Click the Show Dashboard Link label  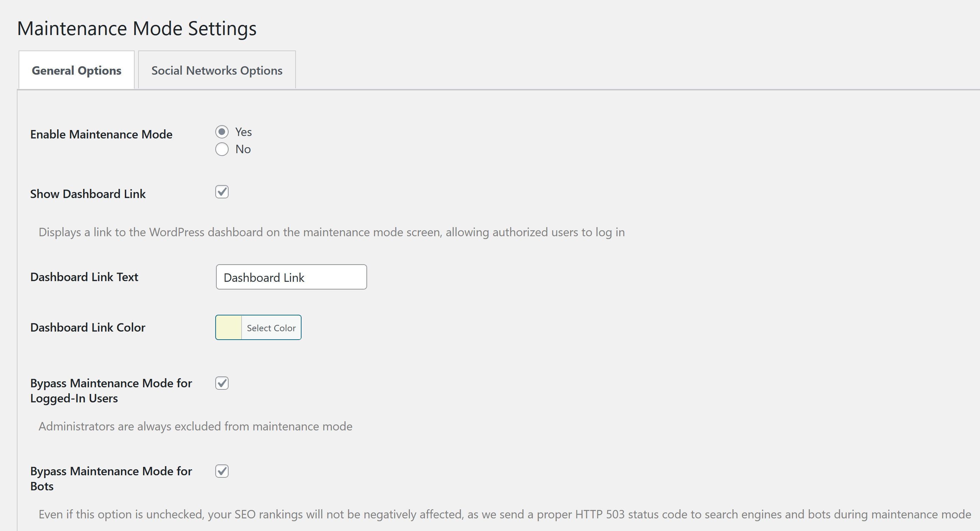pyautogui.click(x=88, y=194)
